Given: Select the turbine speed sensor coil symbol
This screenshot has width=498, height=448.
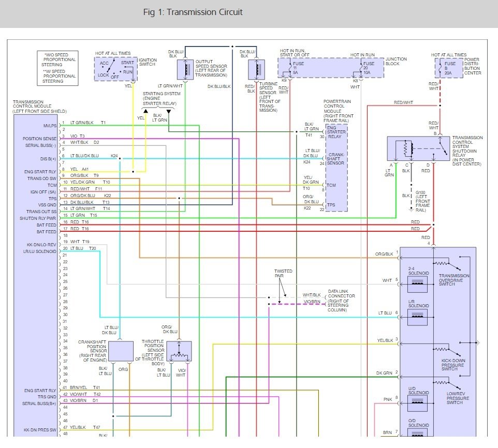Looking at the screenshot, I should 256,69.
